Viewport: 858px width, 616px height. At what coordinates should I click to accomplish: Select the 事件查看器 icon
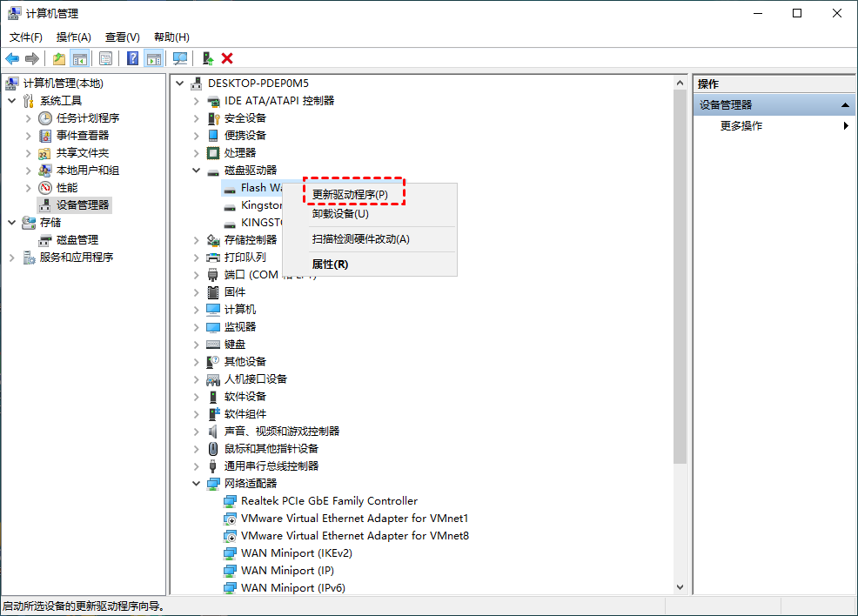coord(45,136)
